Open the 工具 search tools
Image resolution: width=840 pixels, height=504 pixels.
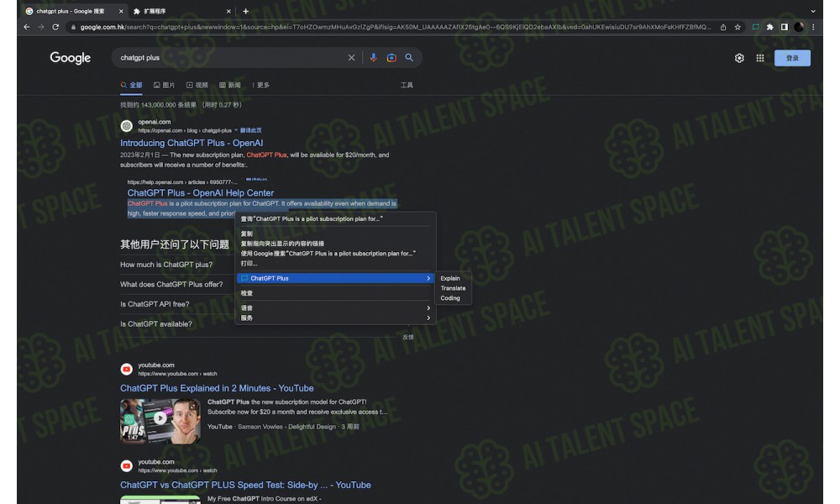point(407,85)
